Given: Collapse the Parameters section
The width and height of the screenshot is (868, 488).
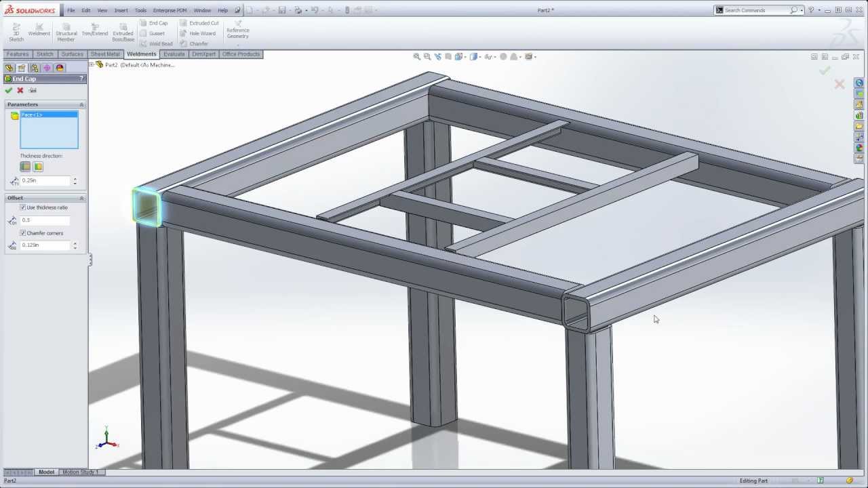Looking at the screenshot, I should pos(81,104).
